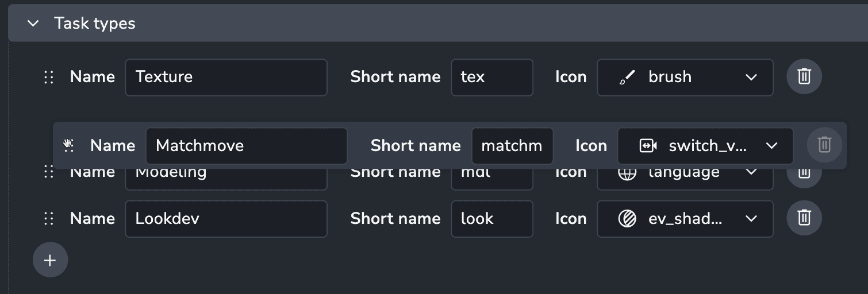Click the Lookdev row drag handle
868x294 pixels.
coord(49,218)
